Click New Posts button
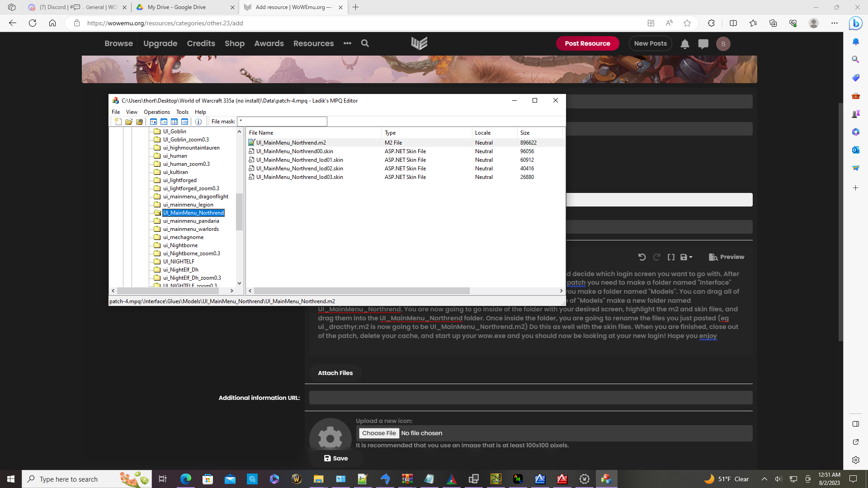Image resolution: width=868 pixels, height=488 pixels. tap(650, 43)
